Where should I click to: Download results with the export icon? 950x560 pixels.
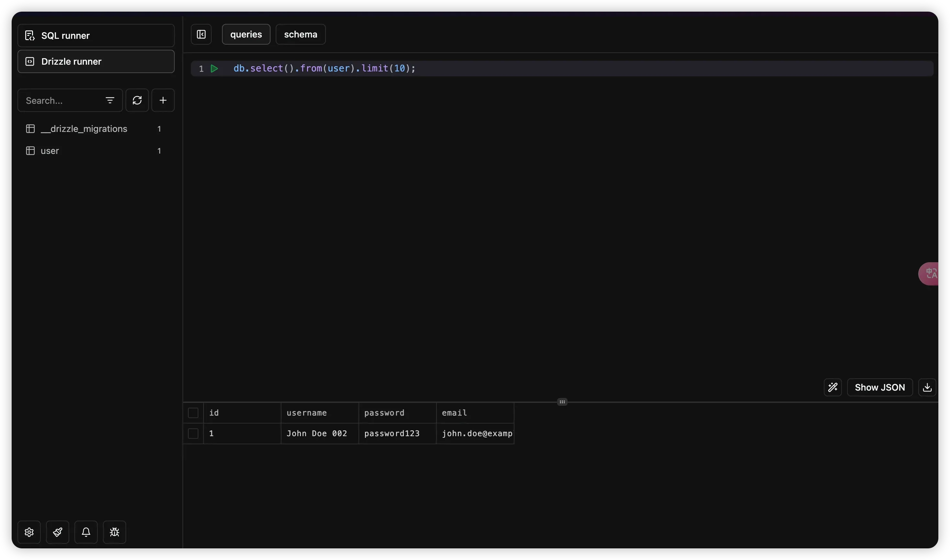tap(927, 388)
